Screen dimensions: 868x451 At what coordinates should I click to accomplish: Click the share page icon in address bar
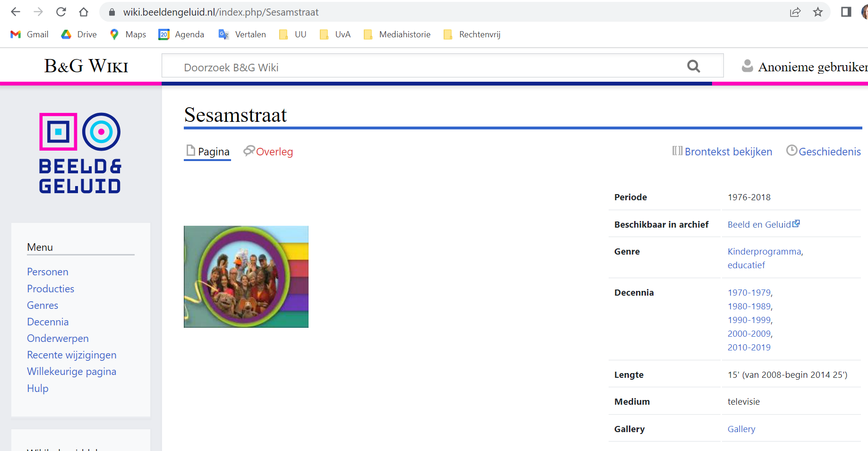point(795,12)
